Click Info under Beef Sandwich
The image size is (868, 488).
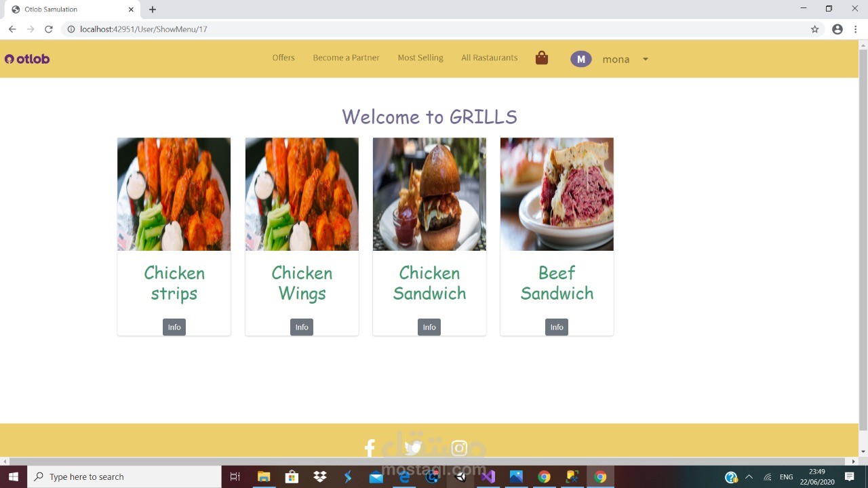(557, 327)
